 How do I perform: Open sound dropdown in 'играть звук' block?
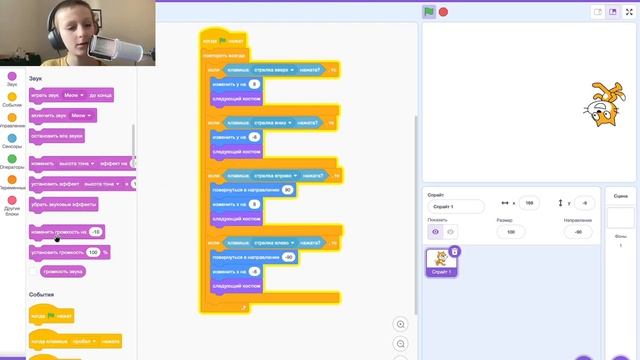(73, 95)
